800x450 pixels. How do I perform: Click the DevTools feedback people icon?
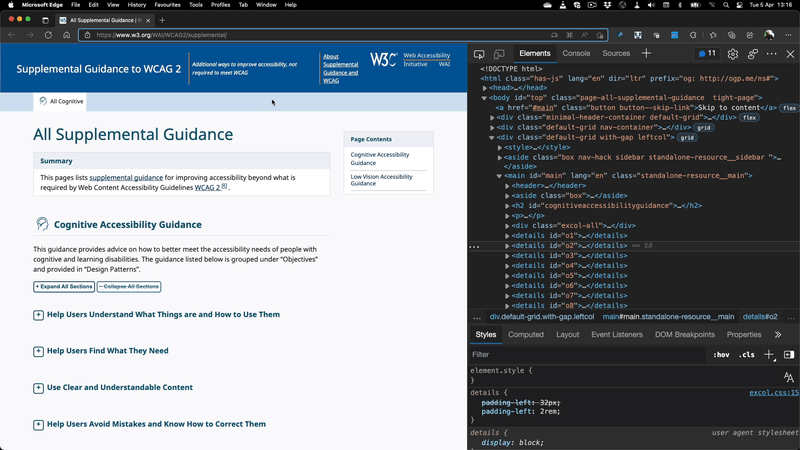(x=753, y=54)
